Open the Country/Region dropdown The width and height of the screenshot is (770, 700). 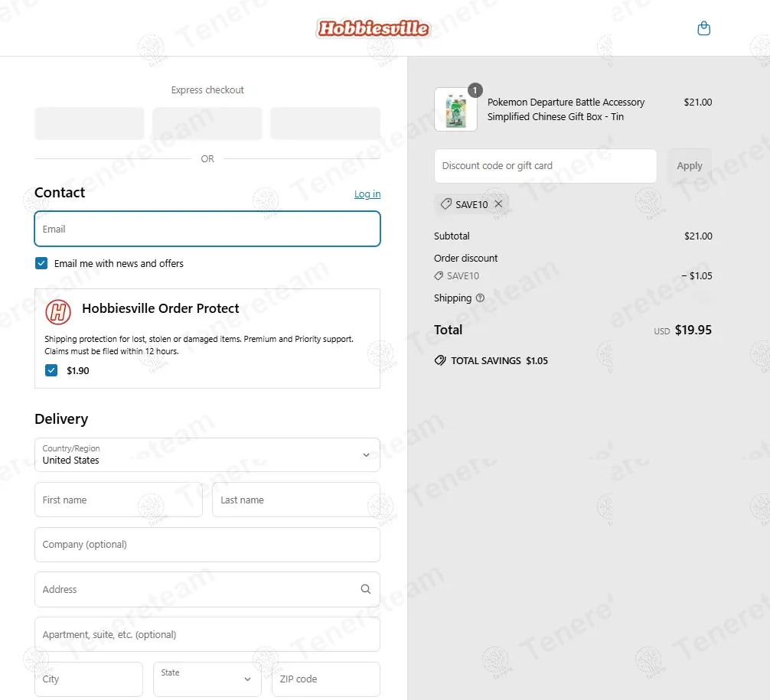(x=207, y=454)
